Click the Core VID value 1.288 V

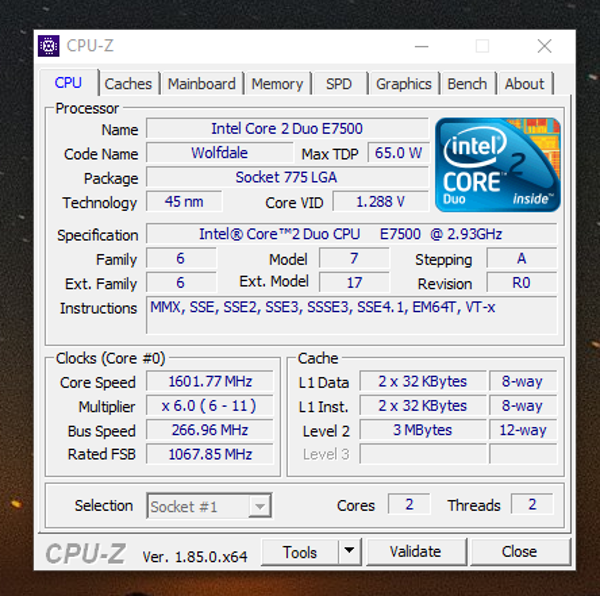click(380, 202)
